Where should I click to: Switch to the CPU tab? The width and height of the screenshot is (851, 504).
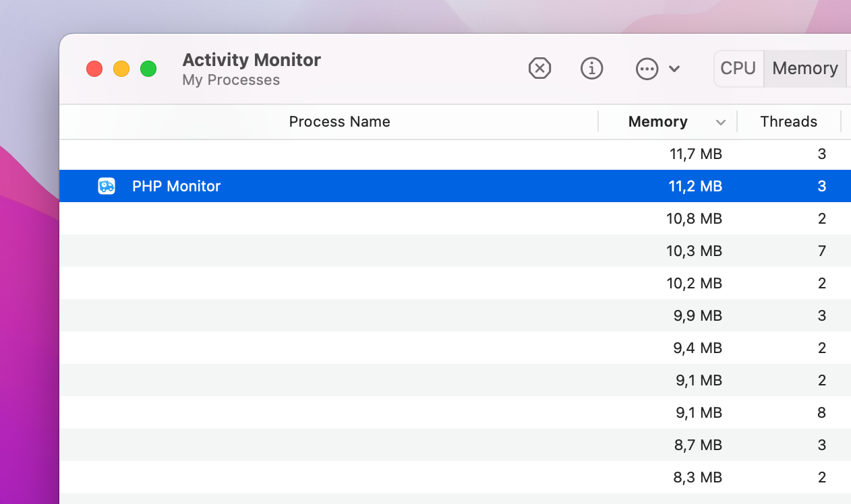tap(738, 68)
